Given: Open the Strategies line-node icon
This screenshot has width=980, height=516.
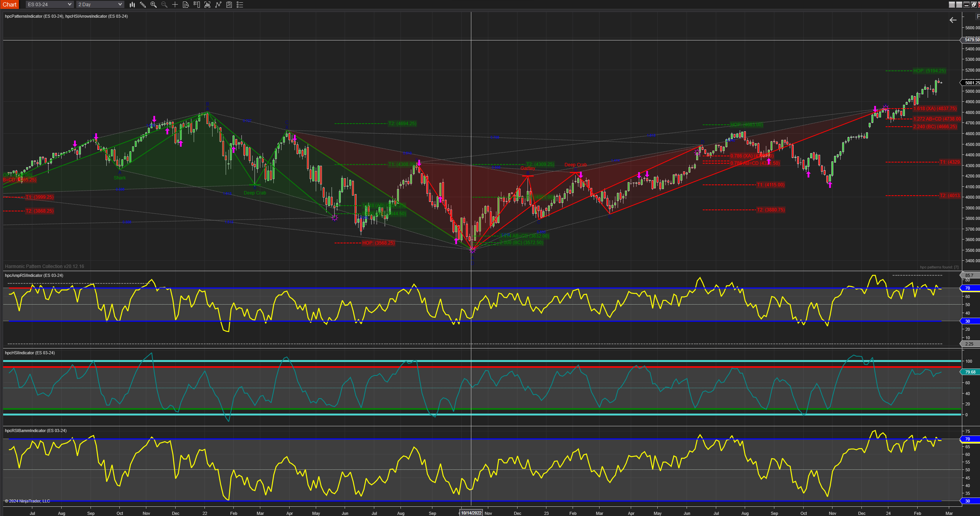Looking at the screenshot, I should [218, 5].
